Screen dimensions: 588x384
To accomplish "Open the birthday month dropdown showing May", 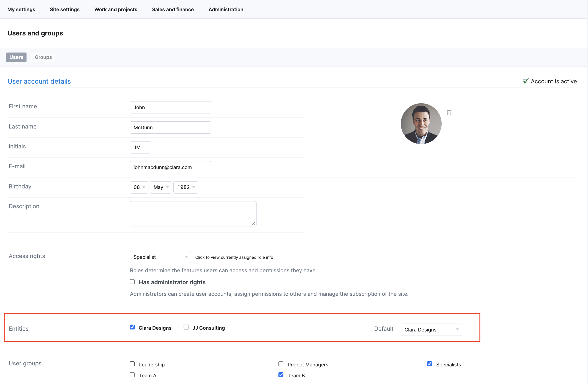I will point(161,187).
